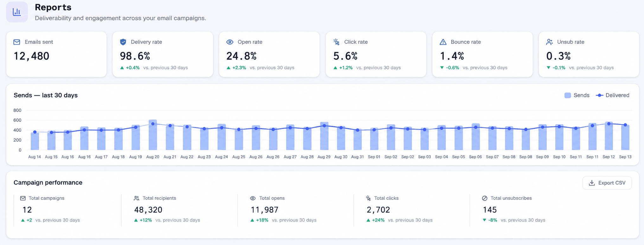Screen dimensions: 644x245
Task: Click the Total campaigns value 12
Action: 27,210
